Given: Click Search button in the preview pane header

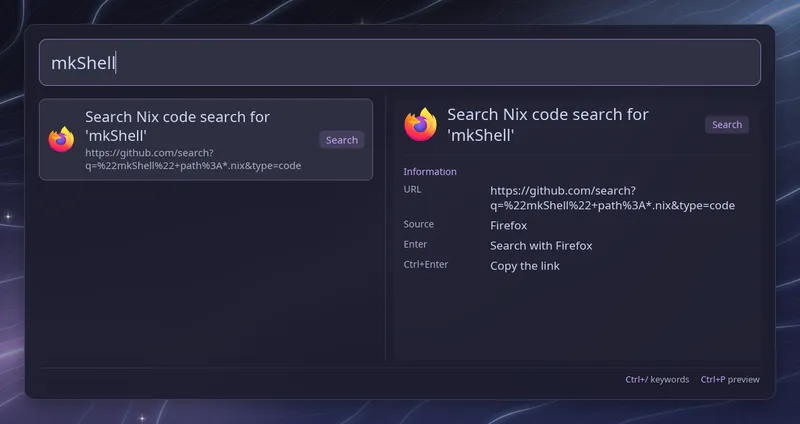Looking at the screenshot, I should 727,124.
